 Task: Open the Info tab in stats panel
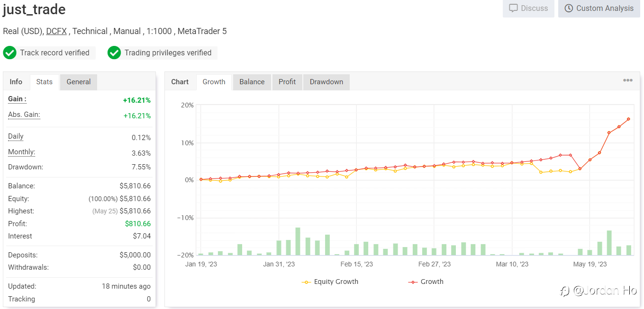(16, 82)
